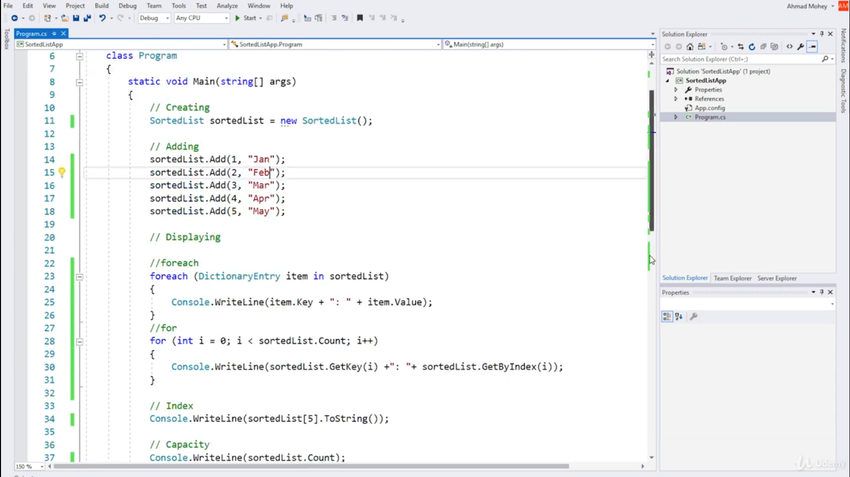Click the Save All toolbar icon
The width and height of the screenshot is (850, 477).
87,18
